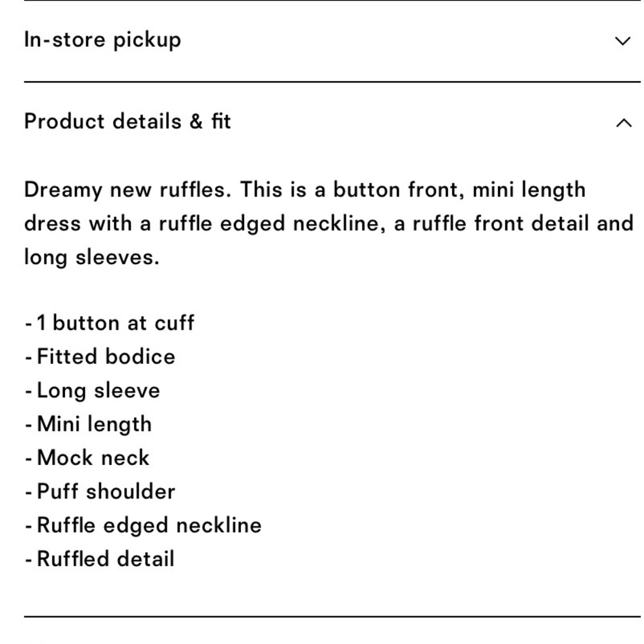Click the product description paragraph

322,223
